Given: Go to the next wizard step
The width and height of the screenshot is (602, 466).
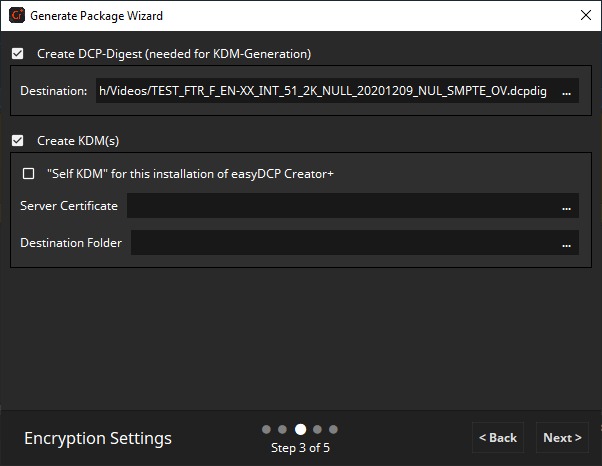Looking at the screenshot, I should pos(562,438).
